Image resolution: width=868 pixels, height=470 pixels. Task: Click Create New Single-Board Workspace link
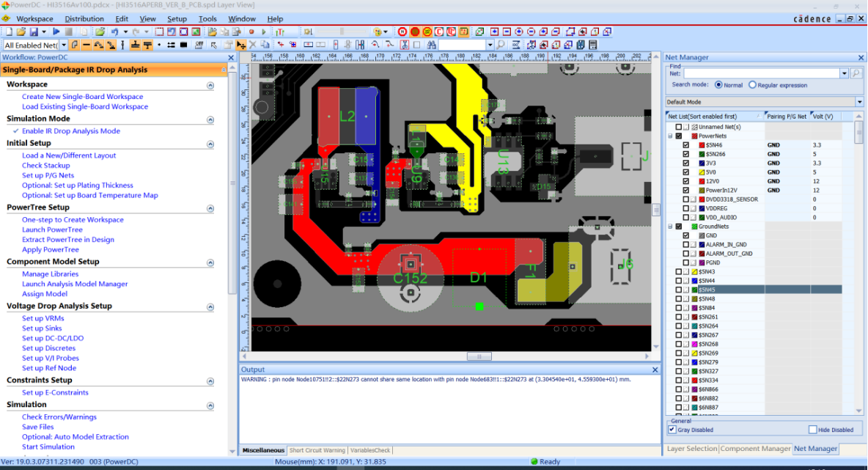click(x=83, y=97)
